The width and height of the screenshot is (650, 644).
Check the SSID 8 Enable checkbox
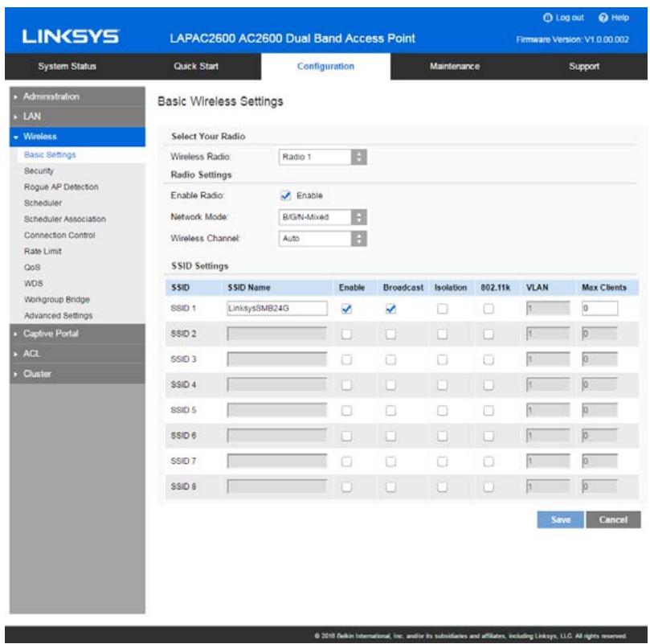point(346,486)
